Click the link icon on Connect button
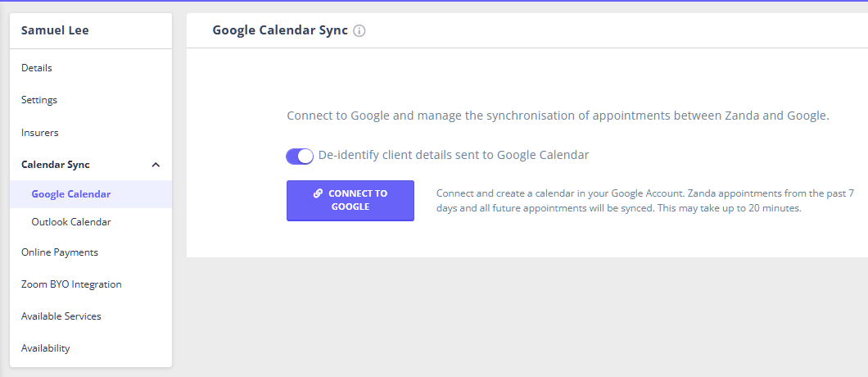Screen dimensions: 868x377 [x=318, y=194]
